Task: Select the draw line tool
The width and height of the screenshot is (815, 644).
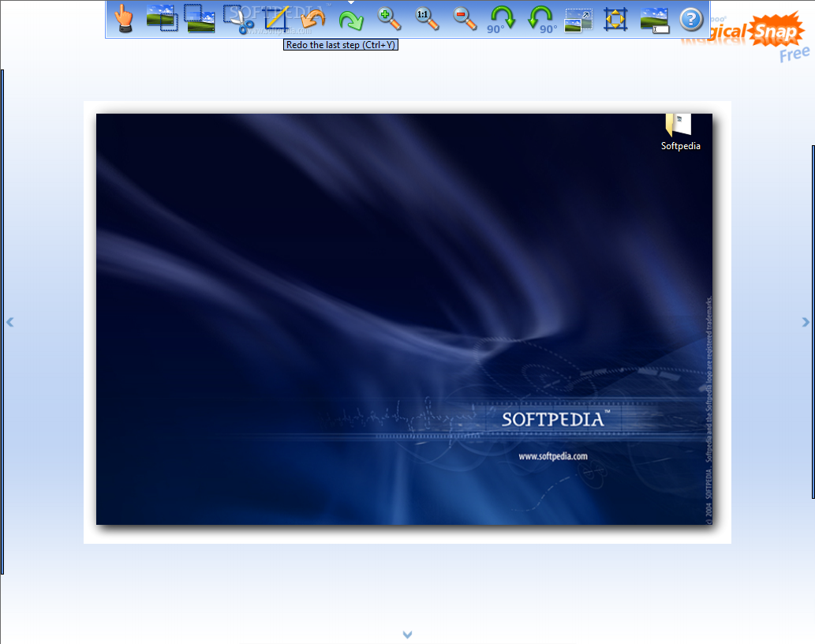Action: (276, 19)
